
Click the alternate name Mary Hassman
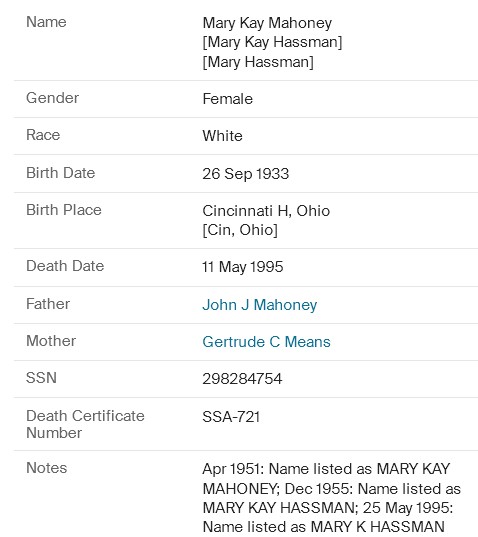click(258, 62)
